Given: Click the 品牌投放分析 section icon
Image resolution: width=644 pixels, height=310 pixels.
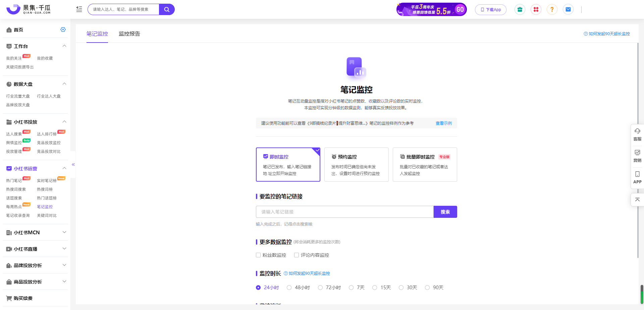Looking at the screenshot, I should tap(9, 265).
